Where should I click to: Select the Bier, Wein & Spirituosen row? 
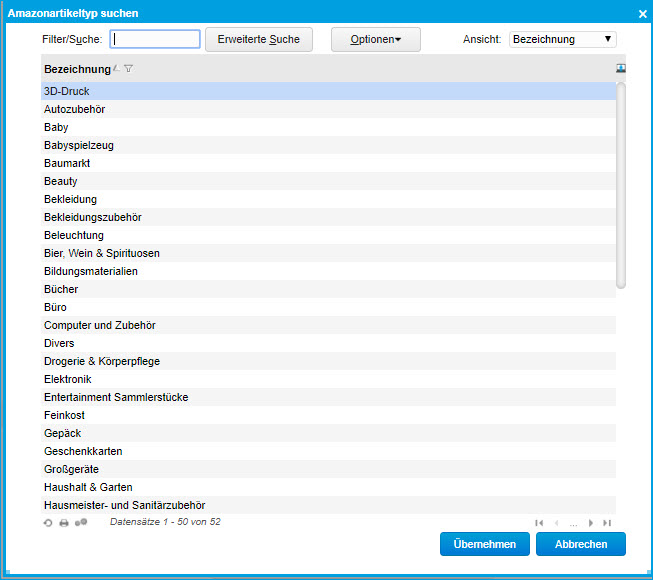328,253
